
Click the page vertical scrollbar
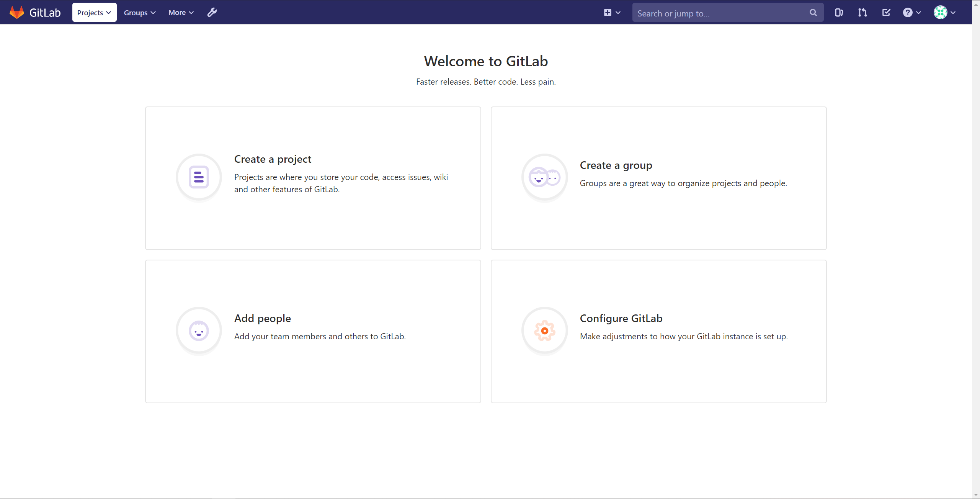(x=976, y=249)
